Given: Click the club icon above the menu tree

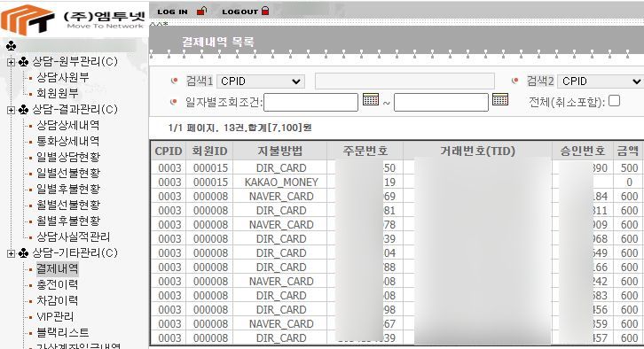Looking at the screenshot, I should click(12, 46).
